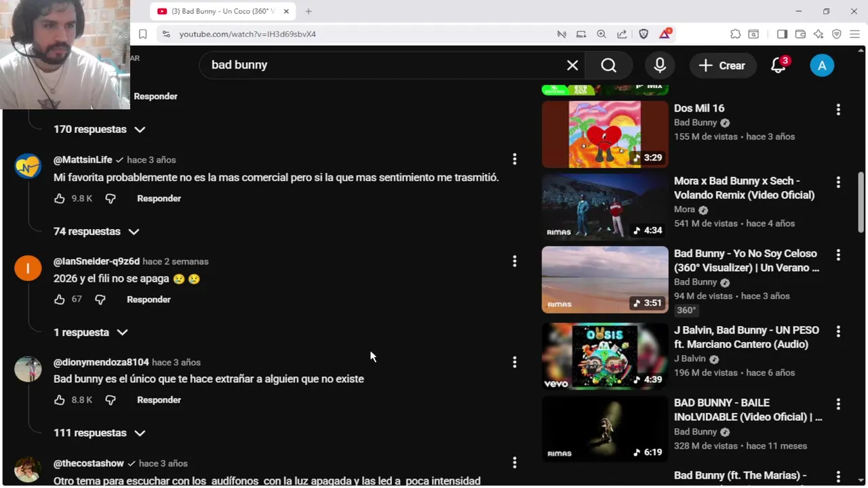Click Brave Rewards triangle icon
Image resolution: width=868 pixels, height=488 pixels.
tap(665, 34)
